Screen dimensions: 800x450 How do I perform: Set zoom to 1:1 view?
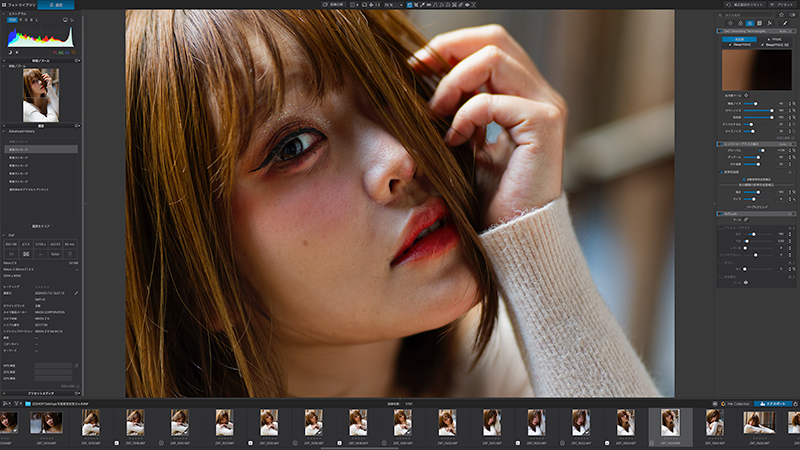click(x=378, y=5)
